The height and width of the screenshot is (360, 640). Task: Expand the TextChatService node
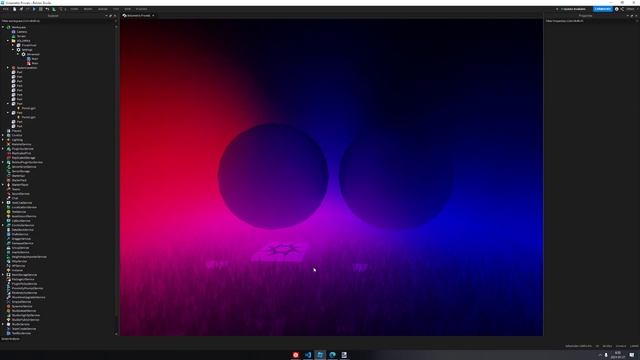pos(3,202)
